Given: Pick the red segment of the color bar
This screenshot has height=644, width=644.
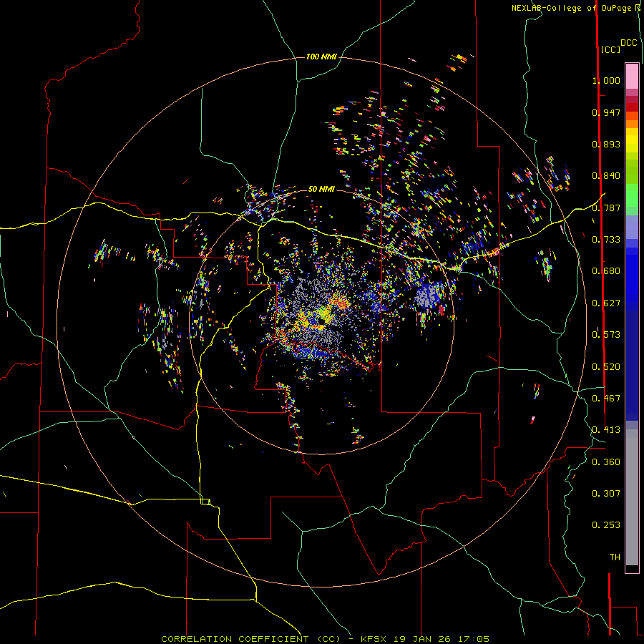Looking at the screenshot, I should tap(632, 107).
